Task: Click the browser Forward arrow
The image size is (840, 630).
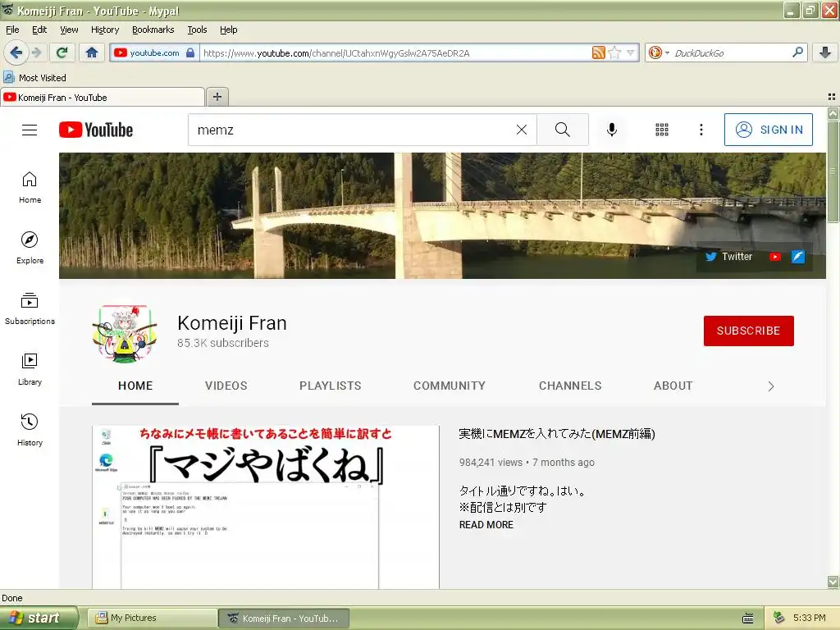Action: click(36, 52)
